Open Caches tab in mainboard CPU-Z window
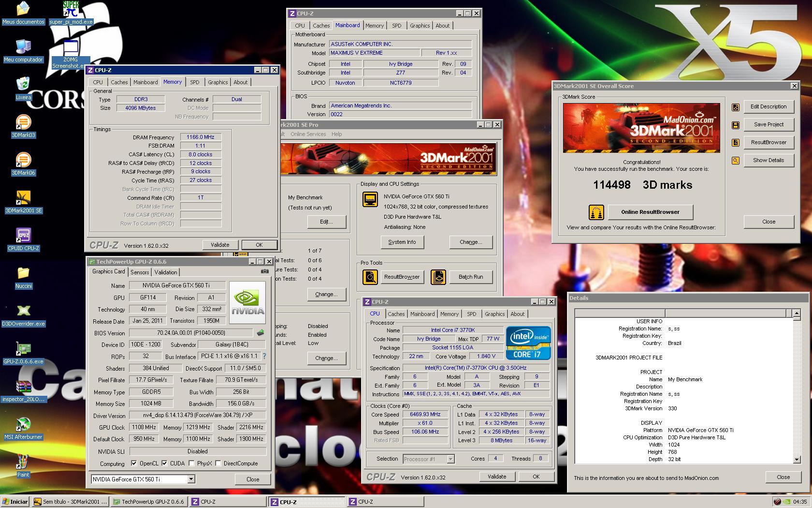The height and width of the screenshot is (508, 812). tap(321, 26)
